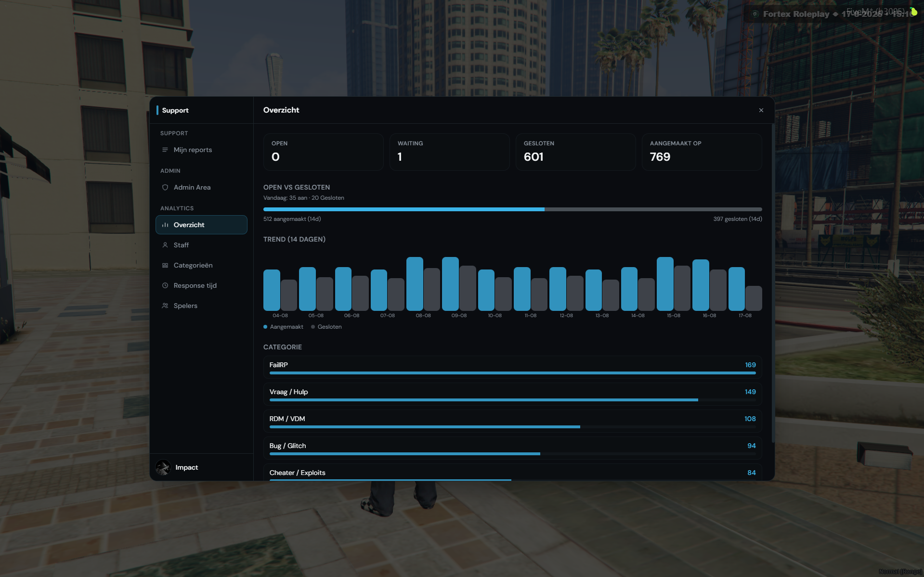Select the Cheater / Exploits category row

click(x=513, y=472)
